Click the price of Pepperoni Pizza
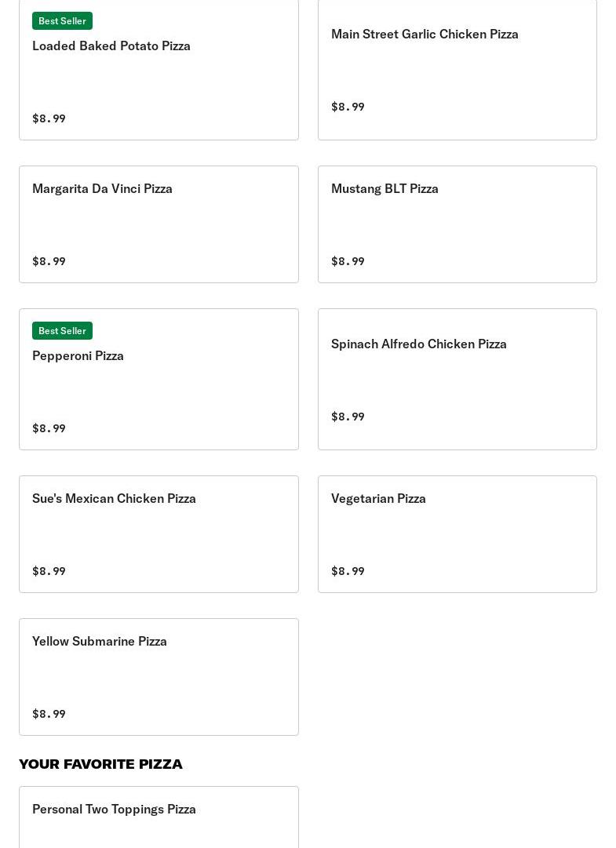 (49, 428)
